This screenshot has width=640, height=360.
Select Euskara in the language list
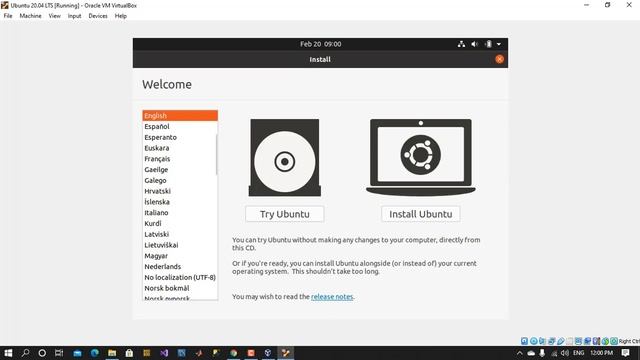(180, 148)
